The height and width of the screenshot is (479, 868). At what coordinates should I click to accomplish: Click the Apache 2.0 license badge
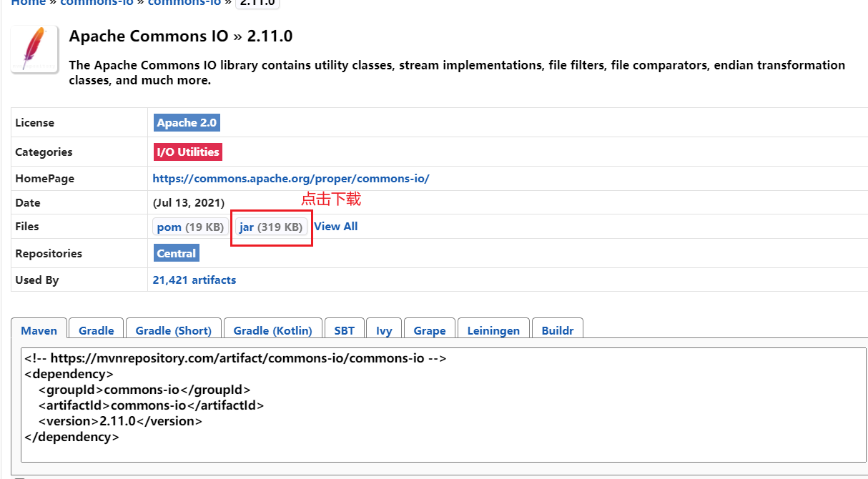tap(187, 123)
